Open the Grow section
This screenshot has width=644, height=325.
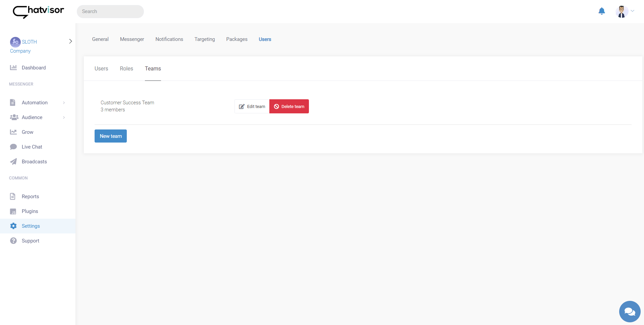[28, 132]
